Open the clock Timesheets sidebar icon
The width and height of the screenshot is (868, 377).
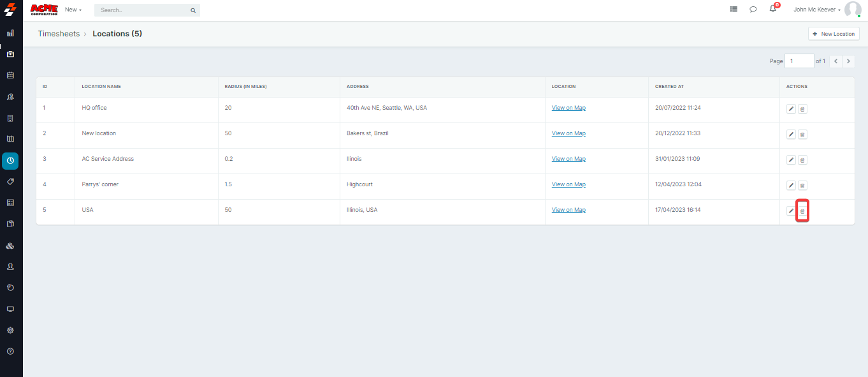pos(10,161)
